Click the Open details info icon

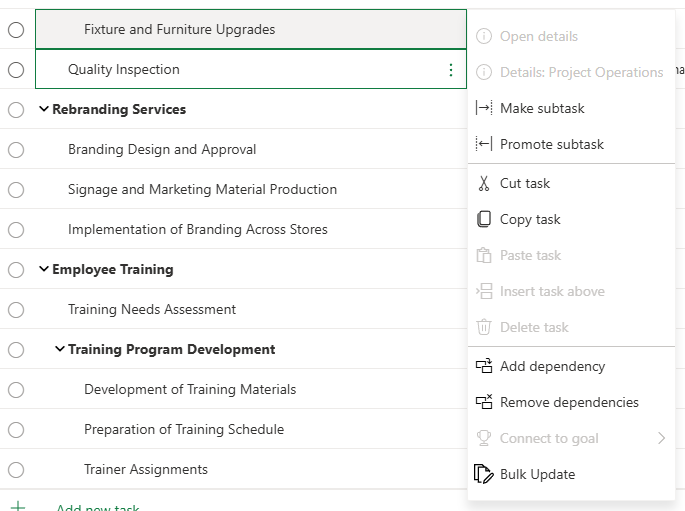[x=484, y=36]
